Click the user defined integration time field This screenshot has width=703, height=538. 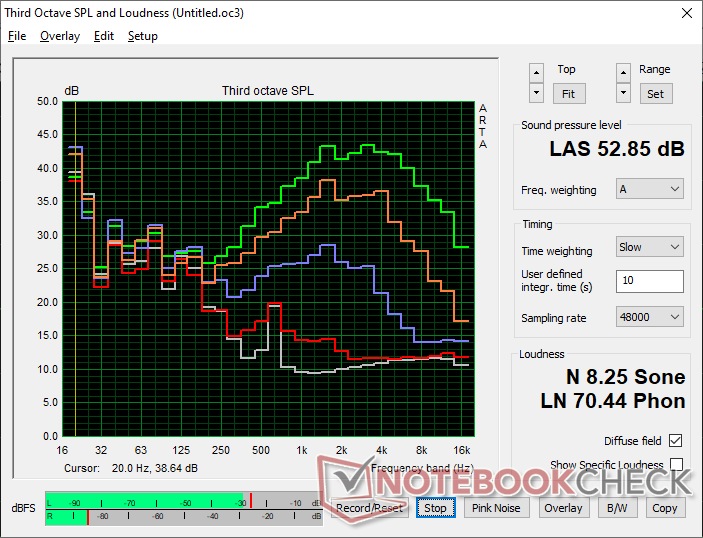[x=649, y=281]
